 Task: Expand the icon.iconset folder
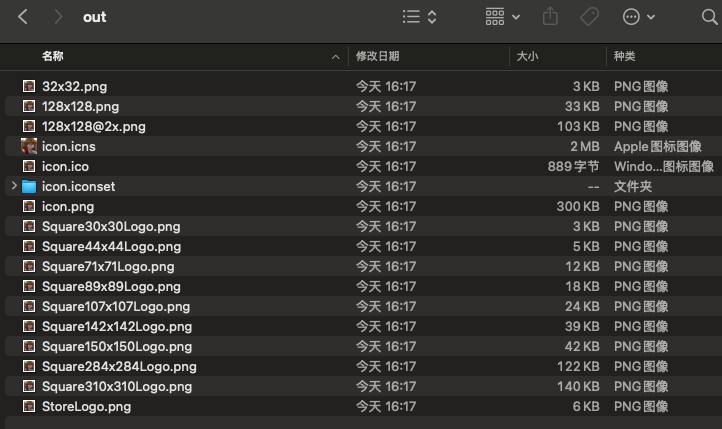coord(13,186)
